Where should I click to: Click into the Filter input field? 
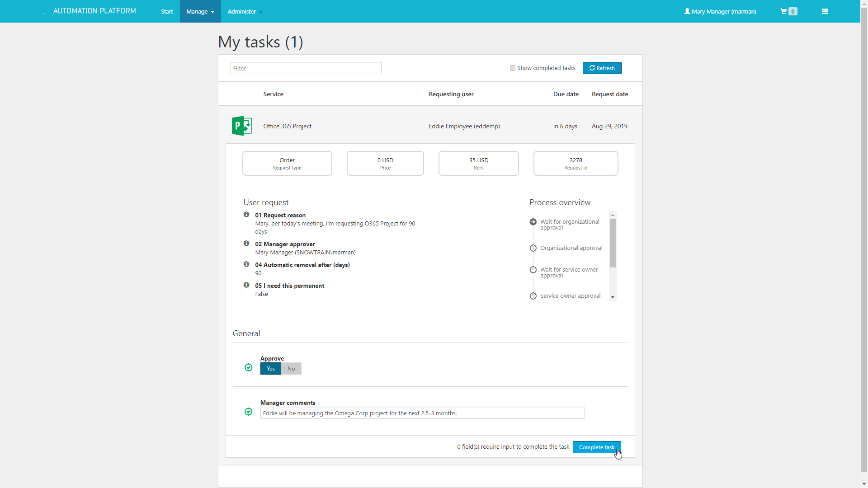[306, 68]
